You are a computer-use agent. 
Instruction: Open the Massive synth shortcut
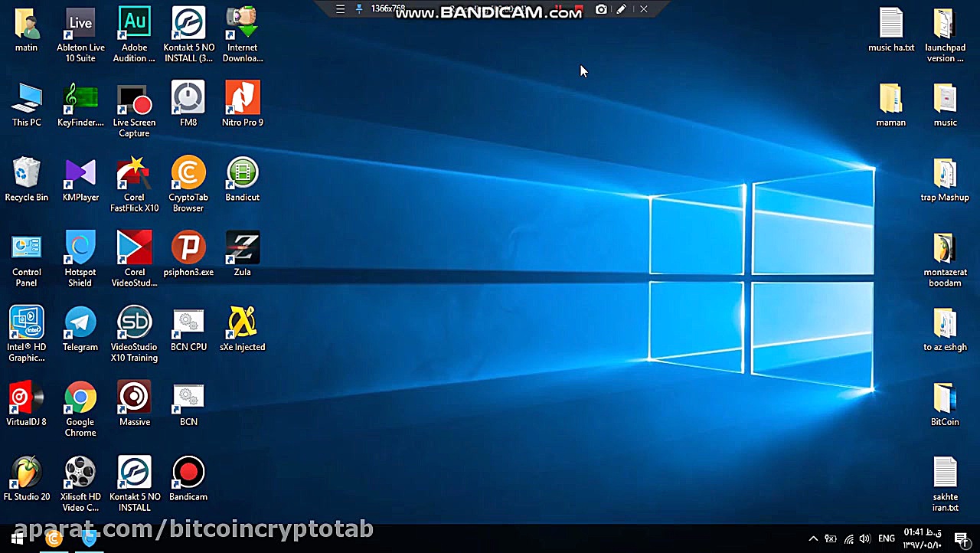click(x=134, y=398)
